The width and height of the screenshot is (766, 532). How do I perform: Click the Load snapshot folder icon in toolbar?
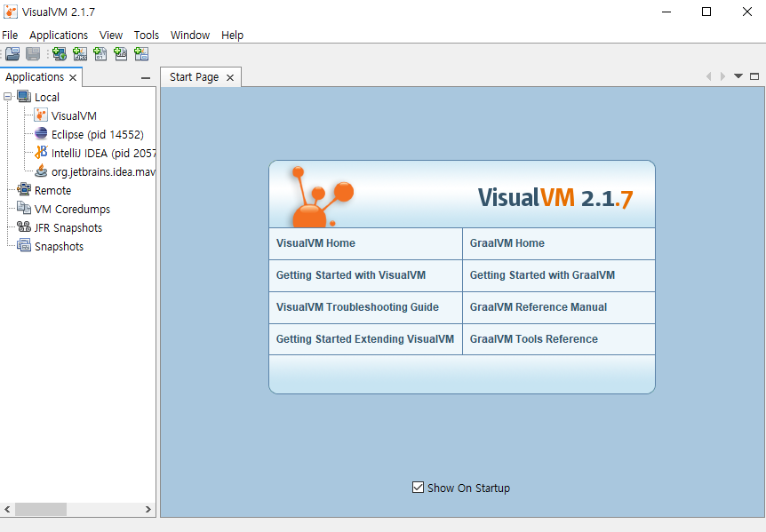pos(12,53)
